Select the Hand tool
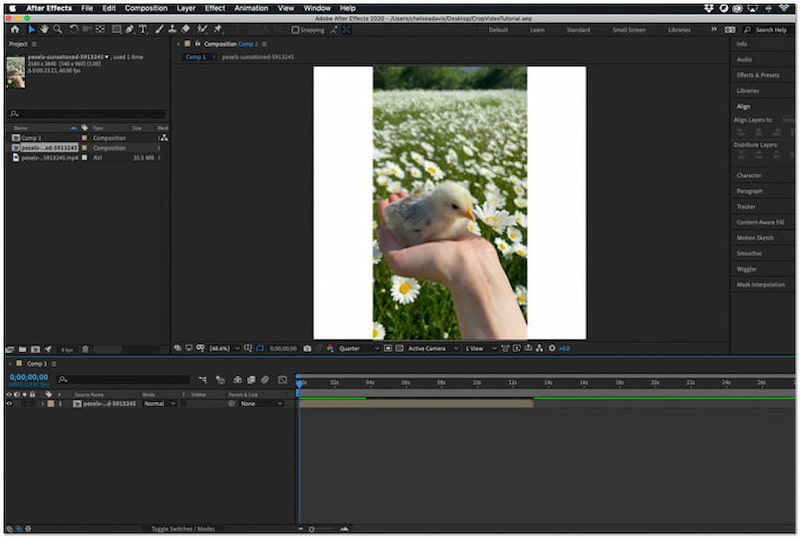This screenshot has width=800, height=538. (44, 29)
